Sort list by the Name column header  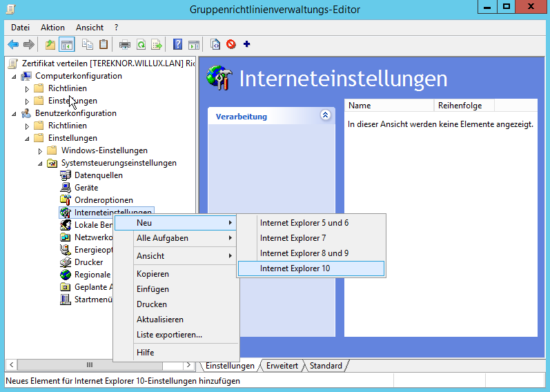389,106
